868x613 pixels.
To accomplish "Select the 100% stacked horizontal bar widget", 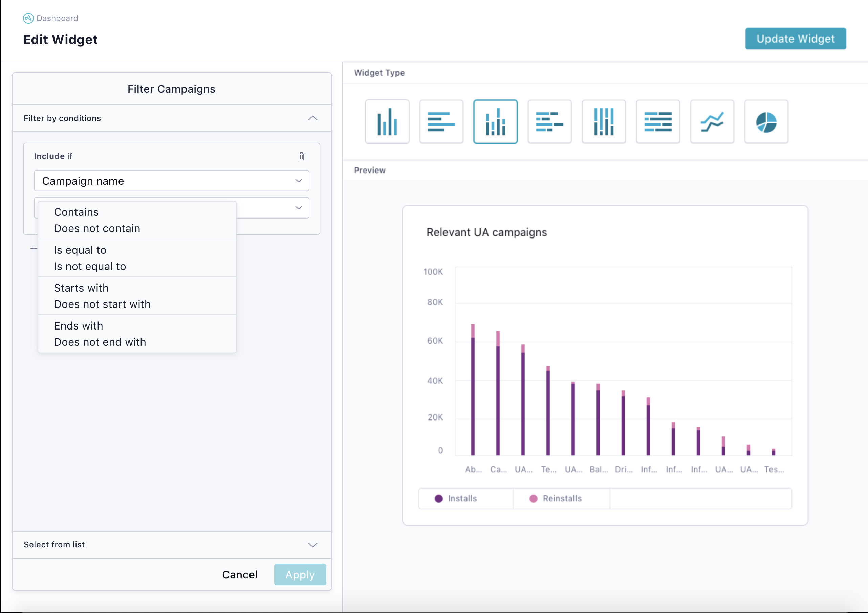I will point(658,121).
